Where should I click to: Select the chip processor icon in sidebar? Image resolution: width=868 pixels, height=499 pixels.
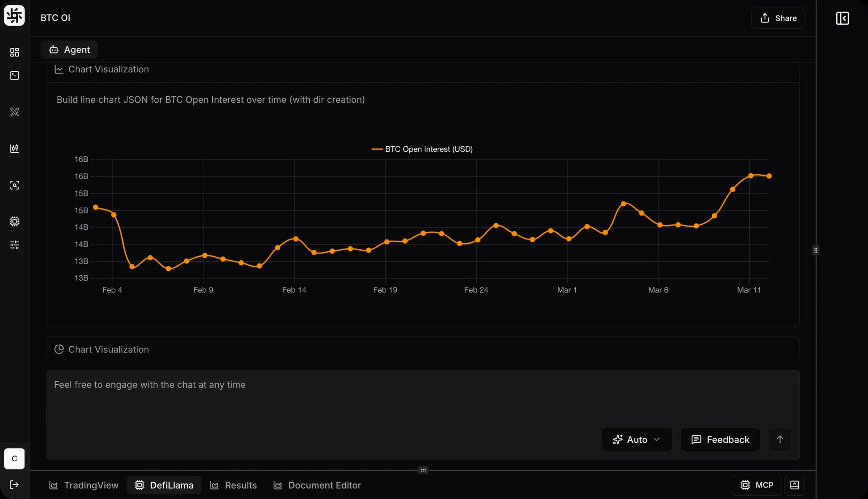(x=14, y=221)
